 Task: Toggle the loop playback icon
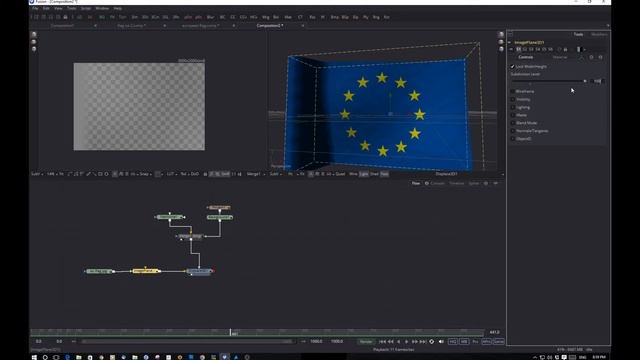pyautogui.click(x=432, y=342)
